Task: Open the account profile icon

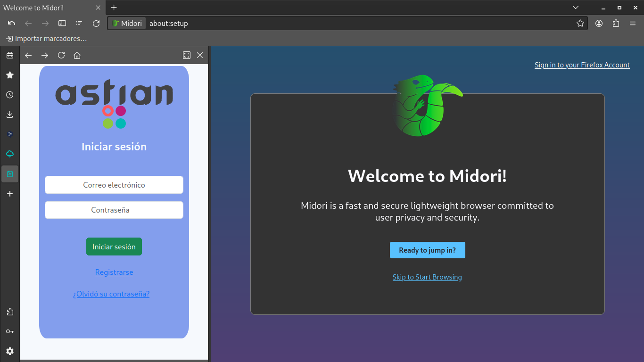Action: tap(599, 23)
